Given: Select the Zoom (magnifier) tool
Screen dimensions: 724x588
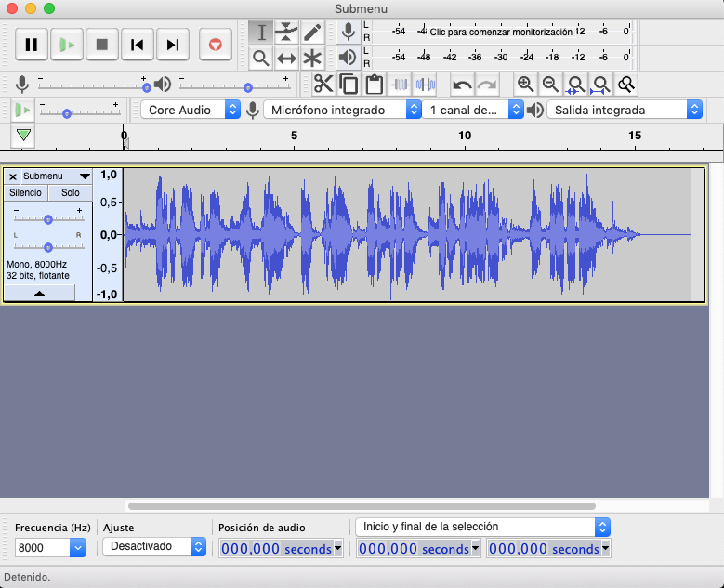Looking at the screenshot, I should [x=261, y=59].
